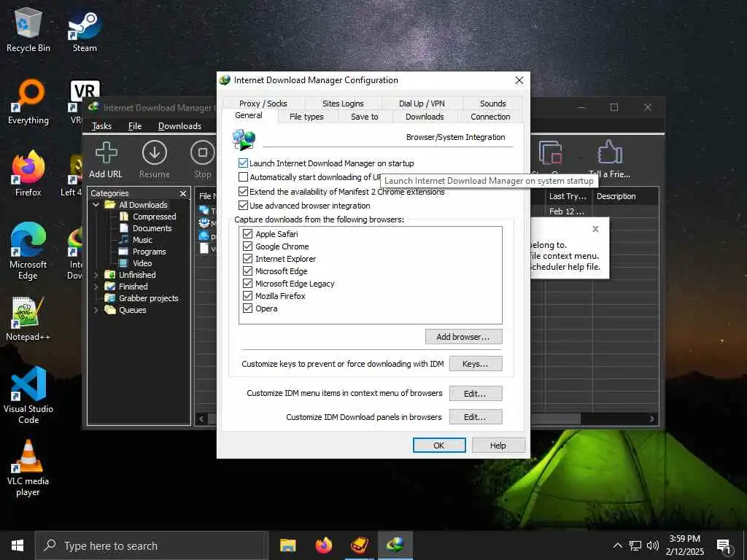The image size is (747, 560).
Task: Click the Resume download icon
Action: tap(155, 160)
